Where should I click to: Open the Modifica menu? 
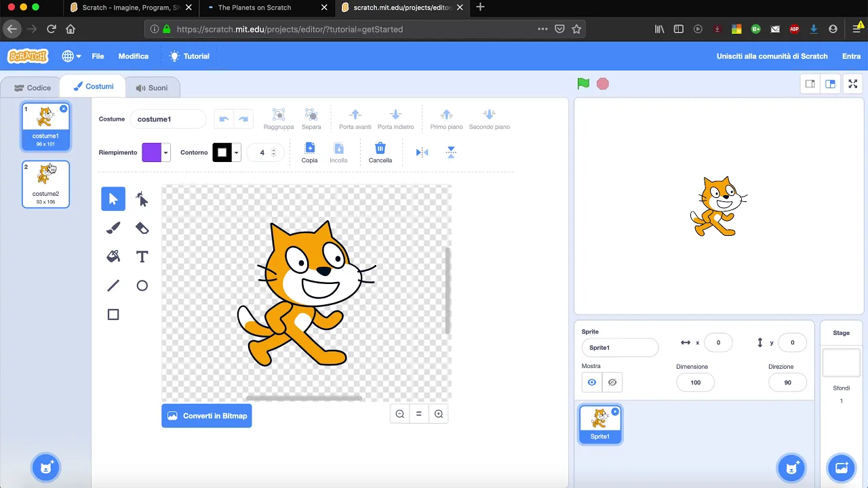(133, 56)
